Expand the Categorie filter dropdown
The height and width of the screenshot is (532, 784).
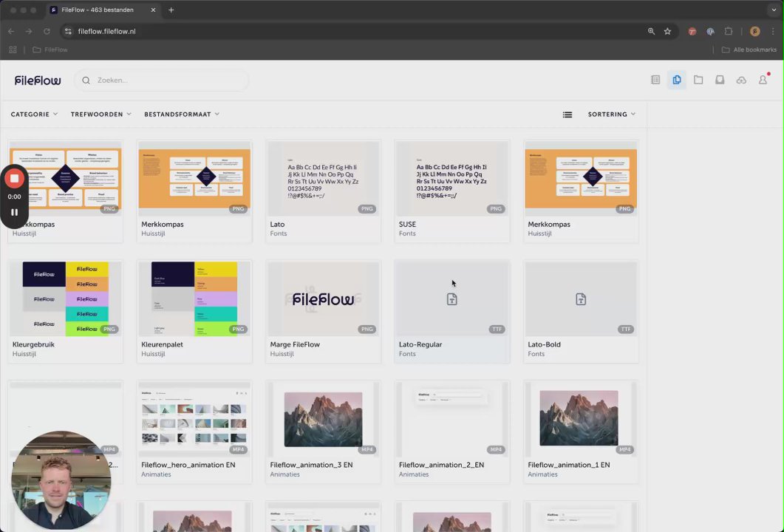click(34, 115)
